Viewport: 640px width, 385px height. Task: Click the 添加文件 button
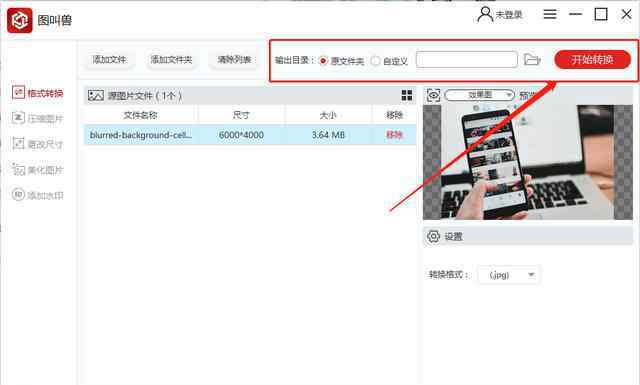pyautogui.click(x=109, y=60)
